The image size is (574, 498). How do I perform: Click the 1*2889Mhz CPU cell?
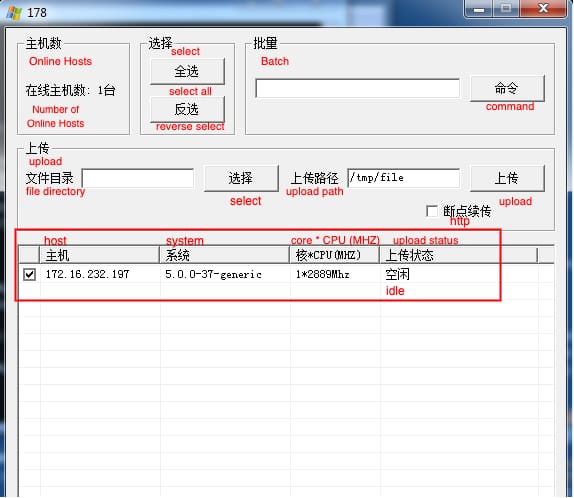(x=323, y=274)
